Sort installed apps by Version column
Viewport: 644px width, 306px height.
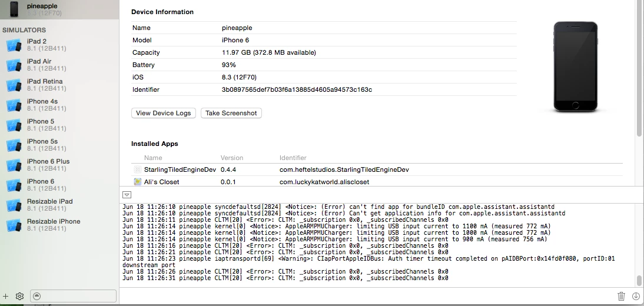click(232, 158)
